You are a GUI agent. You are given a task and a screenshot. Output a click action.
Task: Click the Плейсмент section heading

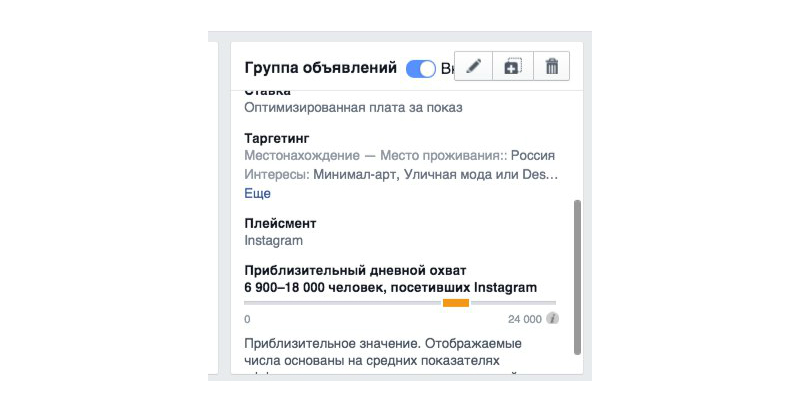coord(280,223)
